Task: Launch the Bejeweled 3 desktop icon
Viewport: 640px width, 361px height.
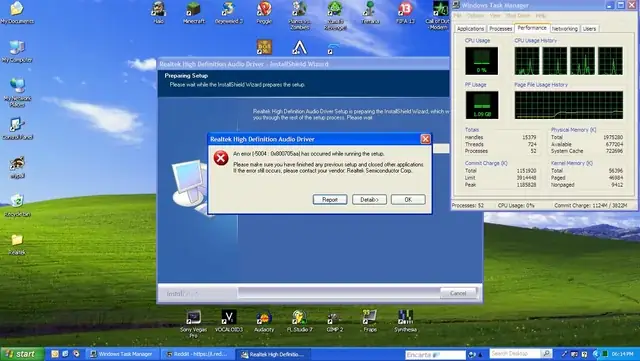Action: 229,12
